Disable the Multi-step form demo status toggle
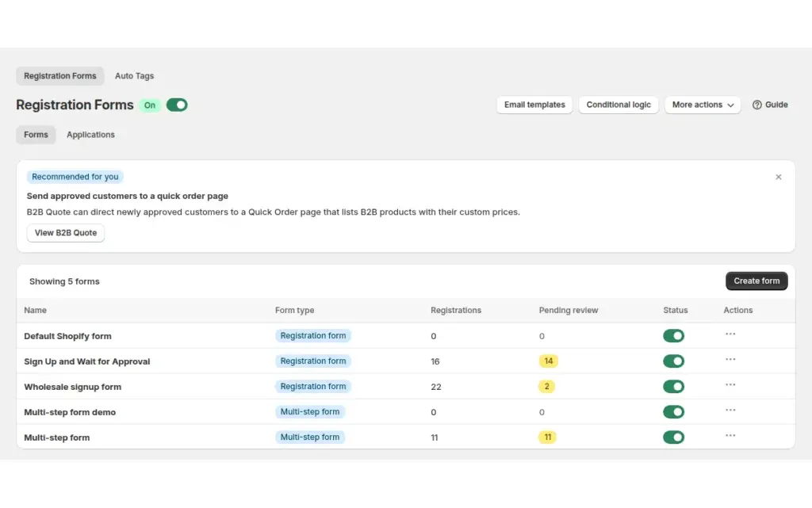812x508 pixels. point(673,412)
